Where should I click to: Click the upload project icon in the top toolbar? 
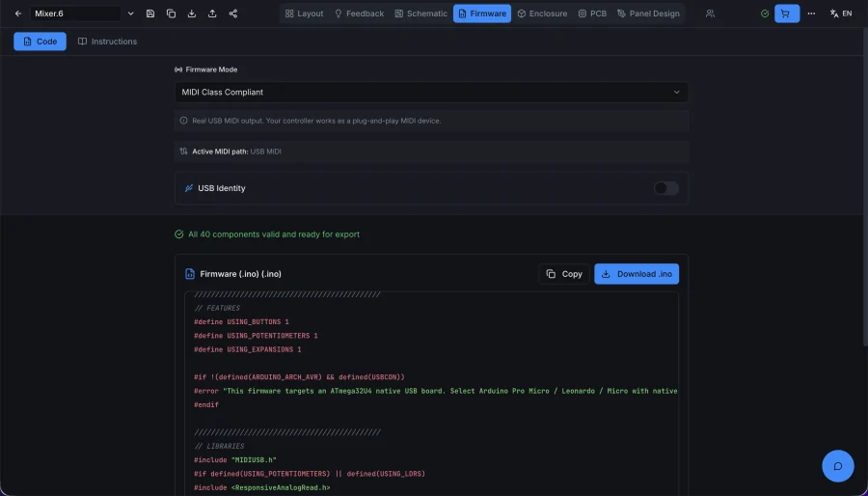pyautogui.click(x=212, y=14)
